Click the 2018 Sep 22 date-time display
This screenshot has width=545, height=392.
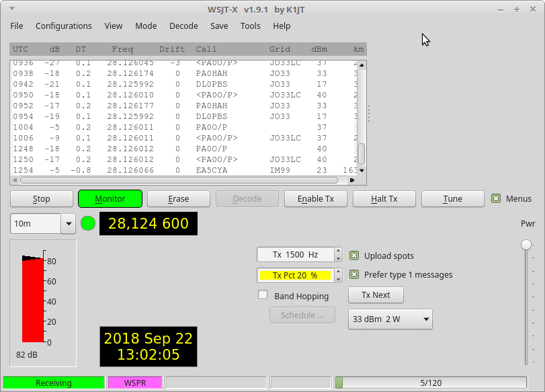point(149,346)
